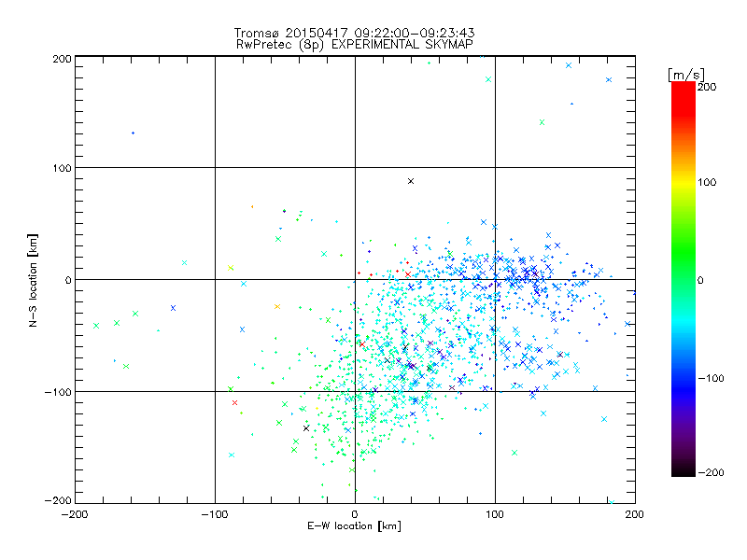Click the black bottom of the velocity colorbar
Image resolution: width=747 pixels, height=560 pixels.
684,470
